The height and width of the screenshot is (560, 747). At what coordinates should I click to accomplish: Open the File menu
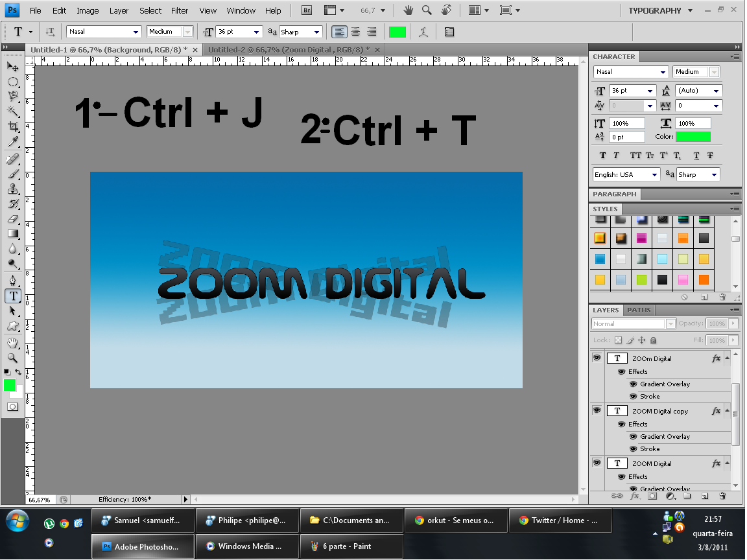click(35, 10)
